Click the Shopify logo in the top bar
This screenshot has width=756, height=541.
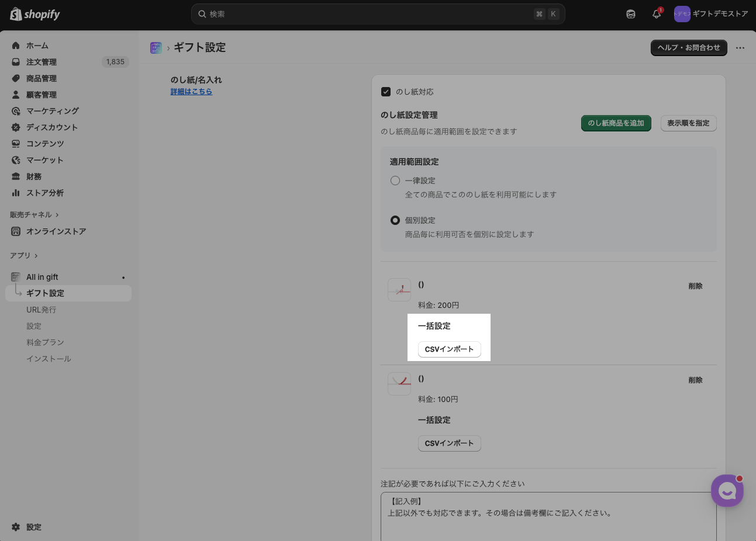coord(35,14)
